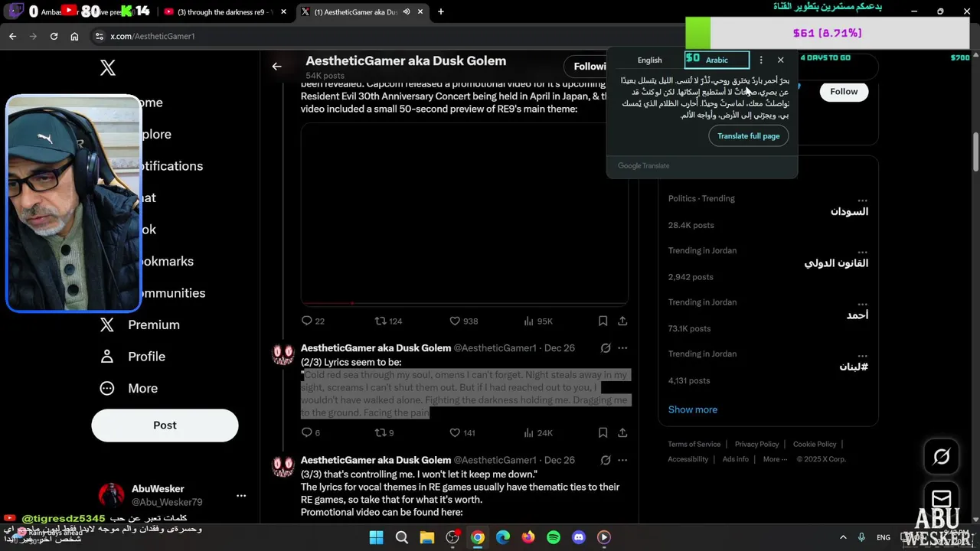Open the @AestheticGamer1 handle on (2/3) post
The height and width of the screenshot is (551, 980).
(x=495, y=348)
